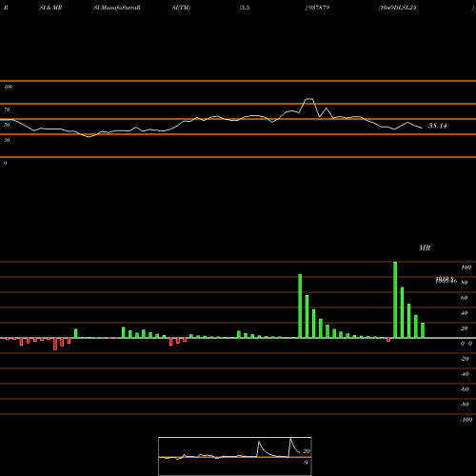Click the longest red bar in MR chart

[x=55, y=344]
